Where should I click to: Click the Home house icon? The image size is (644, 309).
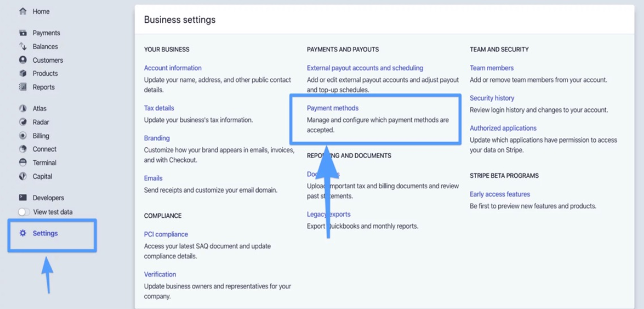click(23, 11)
